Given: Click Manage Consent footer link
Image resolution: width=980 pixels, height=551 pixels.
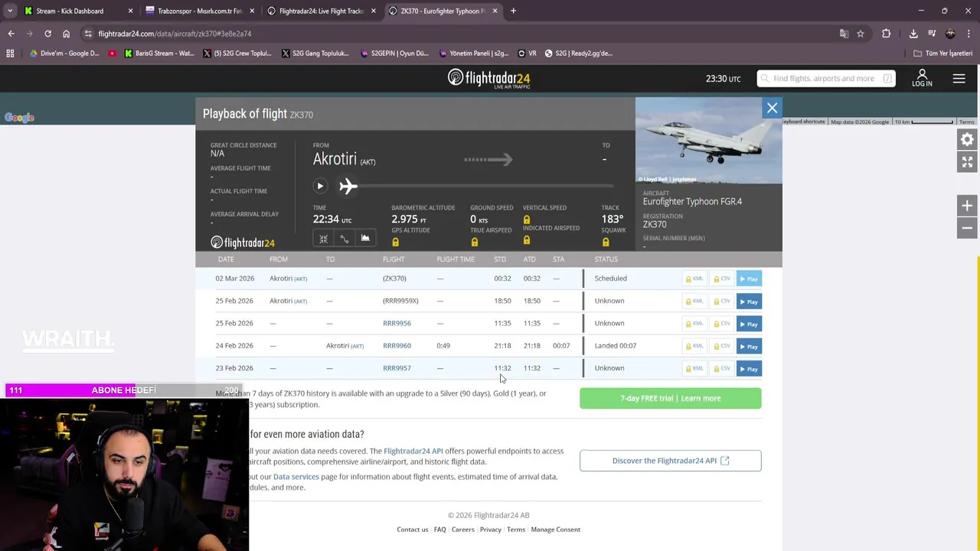Looking at the screenshot, I should coord(556,530).
